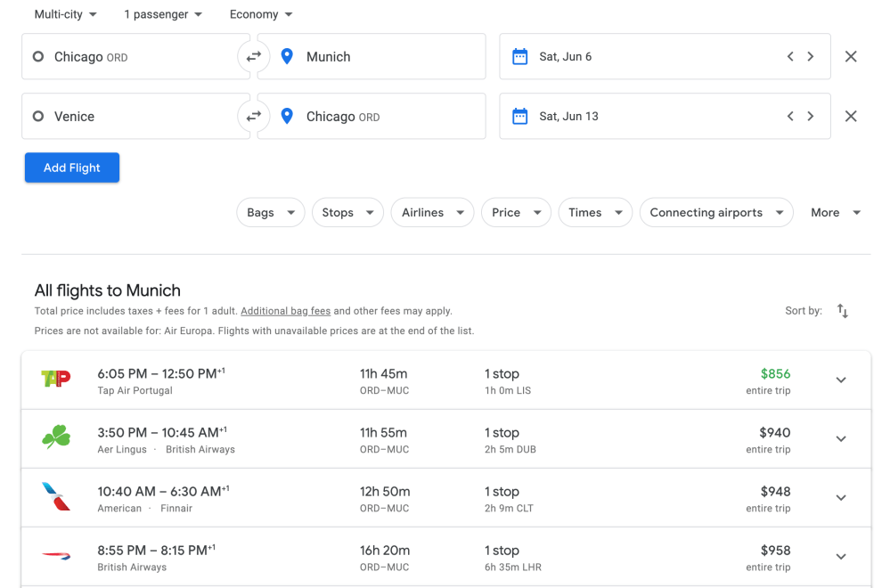Open the 1 passenger dropdown
890x588 pixels.
(x=163, y=14)
